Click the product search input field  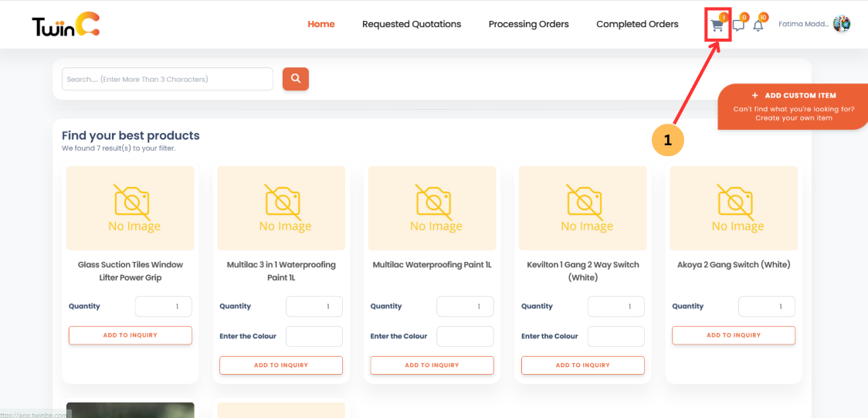pos(167,79)
